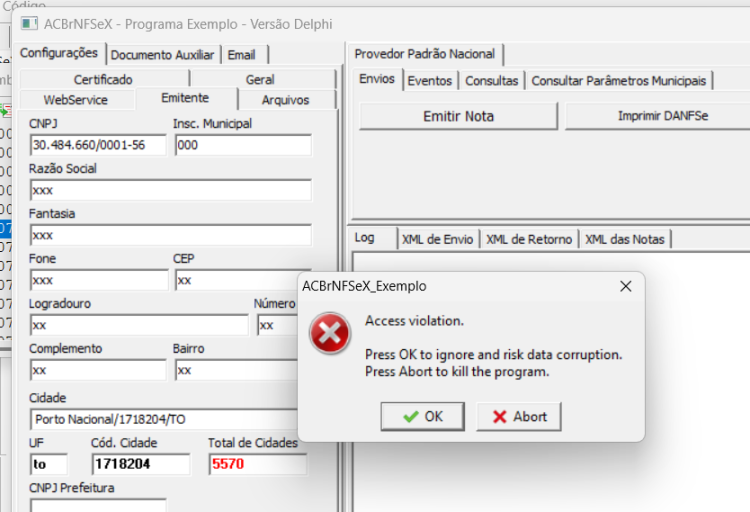The height and width of the screenshot is (512, 750).
Task: Click the Bairro input field
Action: click(236, 370)
